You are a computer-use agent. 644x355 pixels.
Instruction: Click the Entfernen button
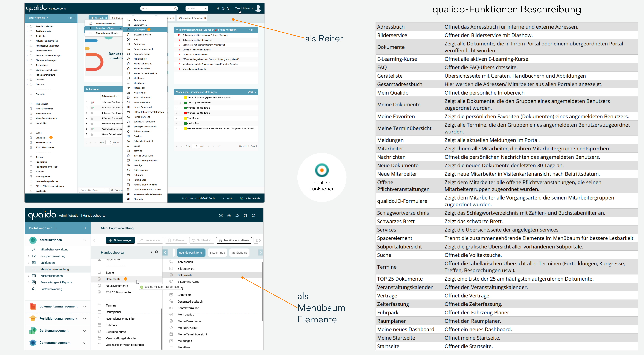point(176,240)
